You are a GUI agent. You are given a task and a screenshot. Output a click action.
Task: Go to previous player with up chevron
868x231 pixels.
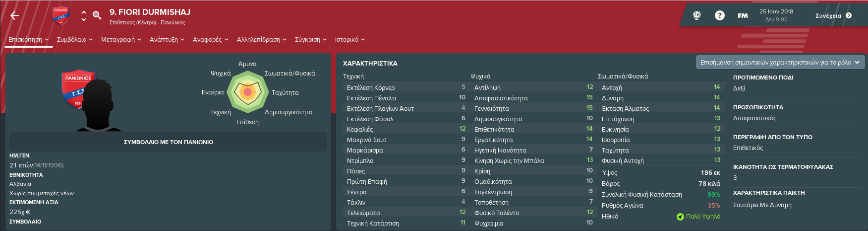coord(84,12)
